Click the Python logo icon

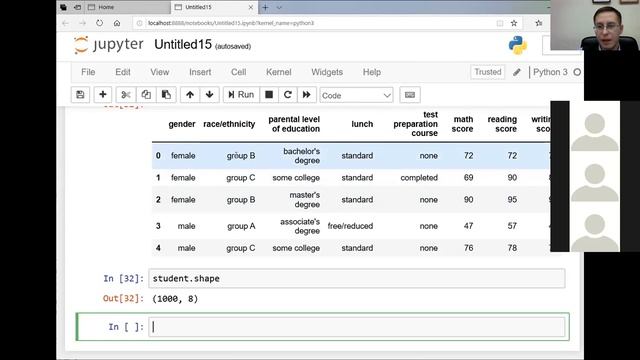[518, 45]
